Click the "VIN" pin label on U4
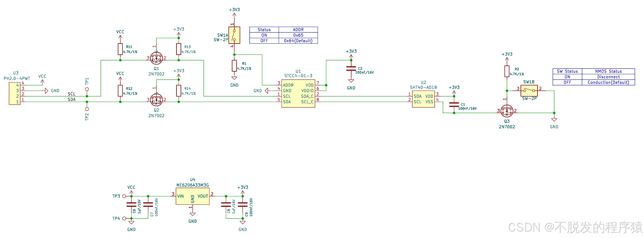This screenshot has width=644, height=238. point(180,196)
